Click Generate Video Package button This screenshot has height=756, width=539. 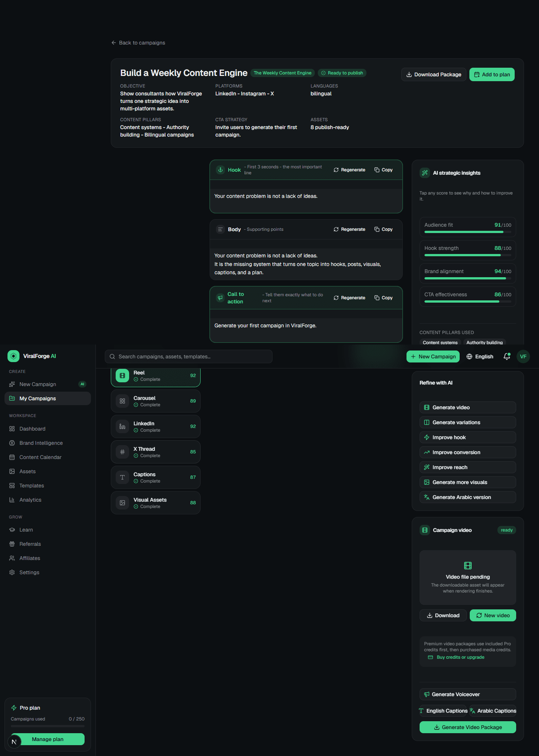click(468, 727)
